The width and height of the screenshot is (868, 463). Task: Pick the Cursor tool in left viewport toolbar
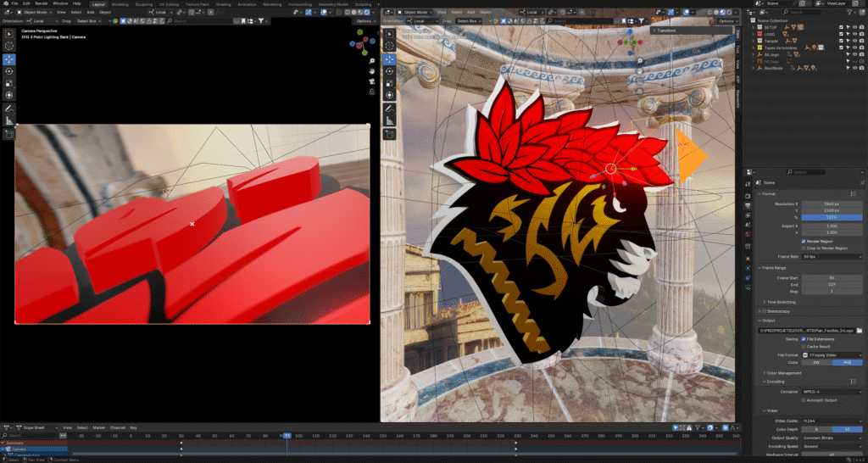[8, 46]
